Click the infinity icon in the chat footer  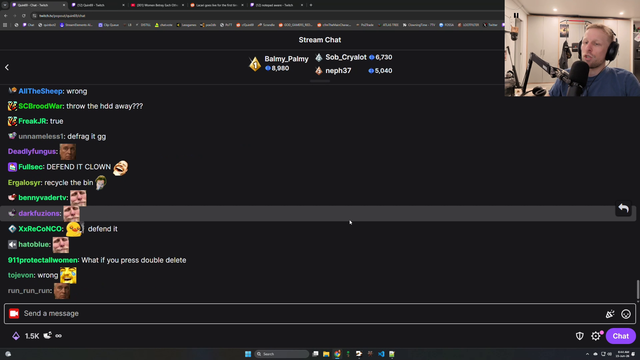click(58, 336)
